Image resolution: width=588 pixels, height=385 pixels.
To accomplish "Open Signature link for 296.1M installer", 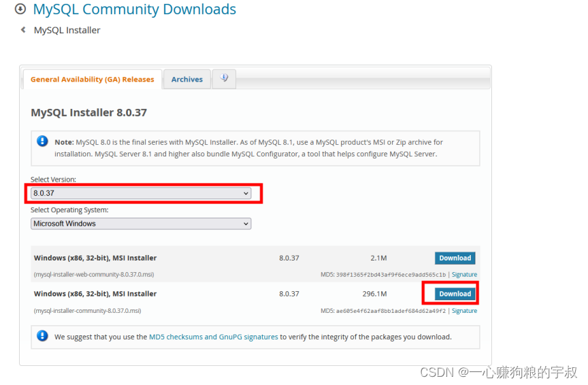I will click(464, 310).
